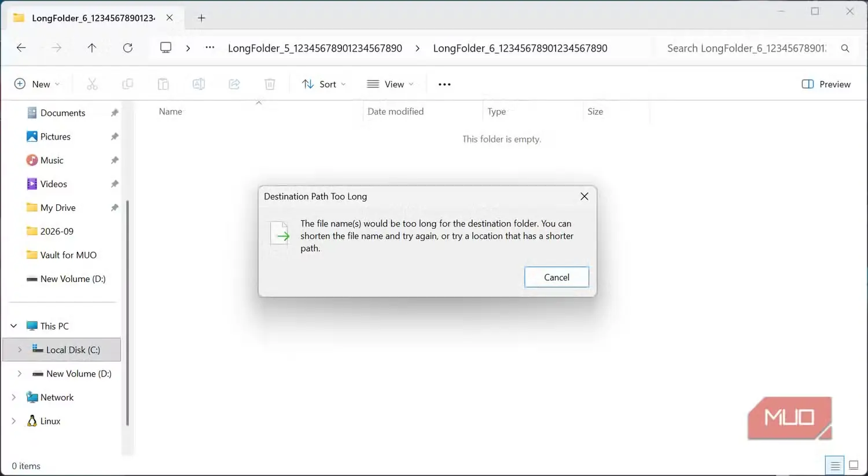This screenshot has width=868, height=476.
Task: Open the Music folder in sidebar
Action: (52, 160)
